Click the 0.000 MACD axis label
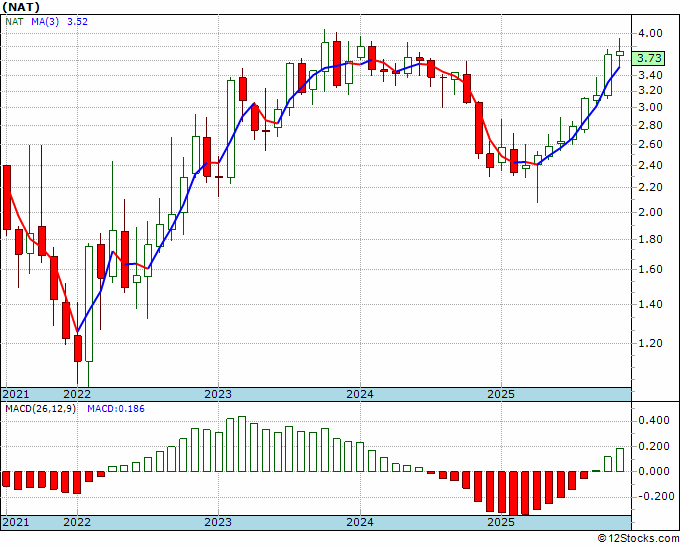The width and height of the screenshot is (680, 546). coord(654,471)
